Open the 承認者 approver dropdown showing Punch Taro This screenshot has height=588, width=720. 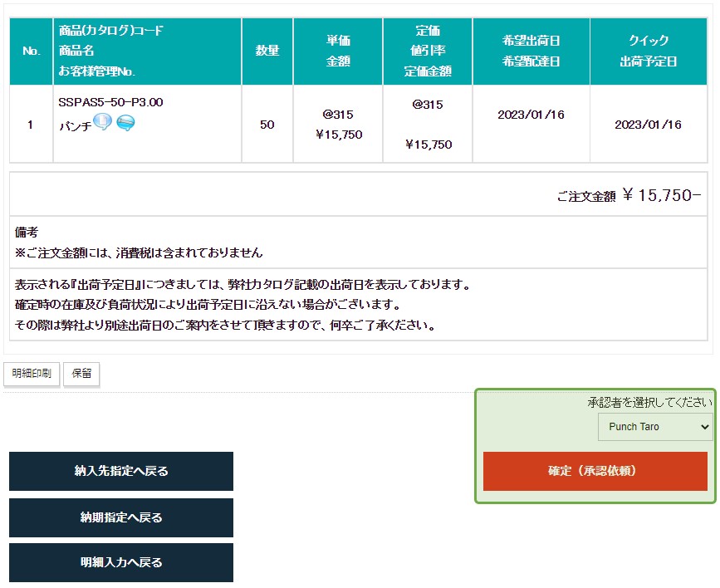pyautogui.click(x=654, y=426)
